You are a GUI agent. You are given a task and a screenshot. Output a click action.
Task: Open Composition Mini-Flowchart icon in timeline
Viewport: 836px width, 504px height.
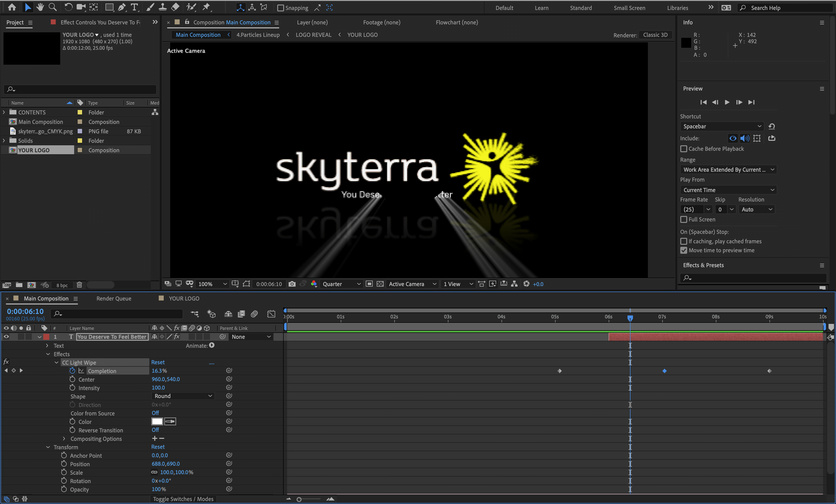coord(194,314)
